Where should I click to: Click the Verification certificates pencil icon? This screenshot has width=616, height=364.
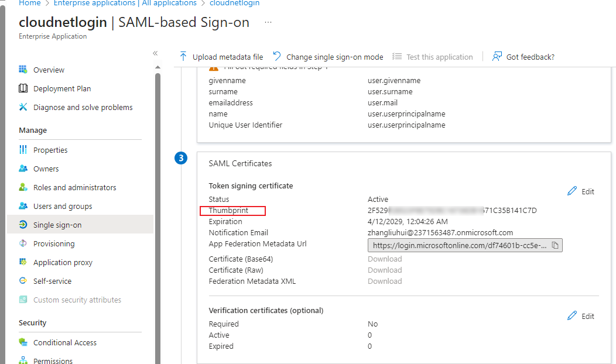coord(572,315)
